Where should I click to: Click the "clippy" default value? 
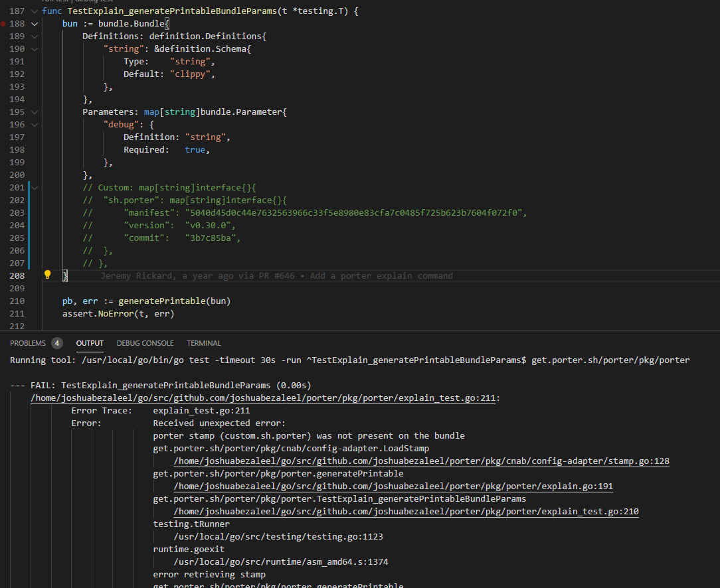tap(190, 74)
